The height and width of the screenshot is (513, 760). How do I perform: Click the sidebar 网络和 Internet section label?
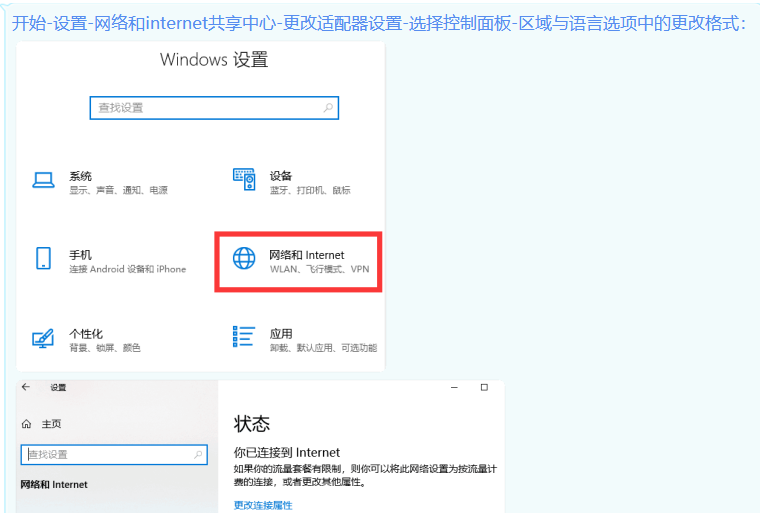(x=54, y=484)
